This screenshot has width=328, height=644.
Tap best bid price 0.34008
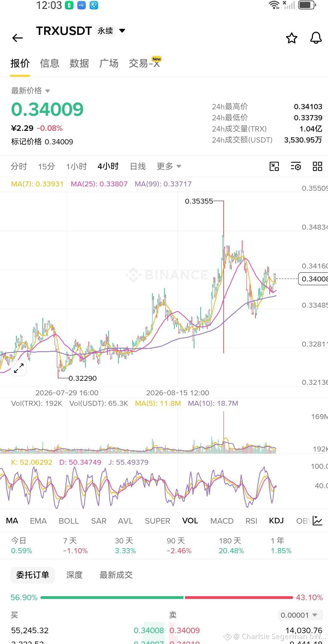pos(149,630)
